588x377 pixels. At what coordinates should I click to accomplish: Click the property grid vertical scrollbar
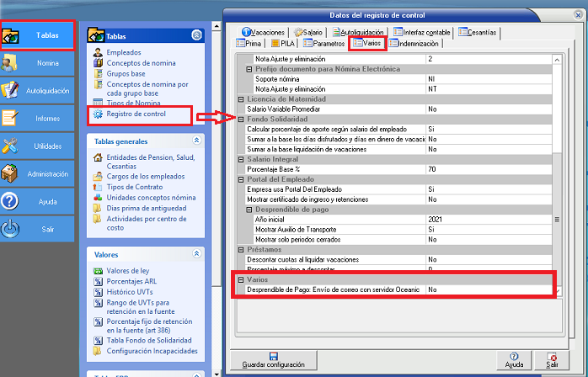[555, 168]
